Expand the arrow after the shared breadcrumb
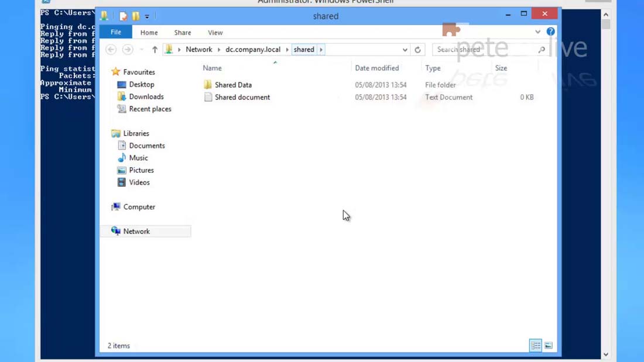The width and height of the screenshot is (644, 362). pos(321,50)
